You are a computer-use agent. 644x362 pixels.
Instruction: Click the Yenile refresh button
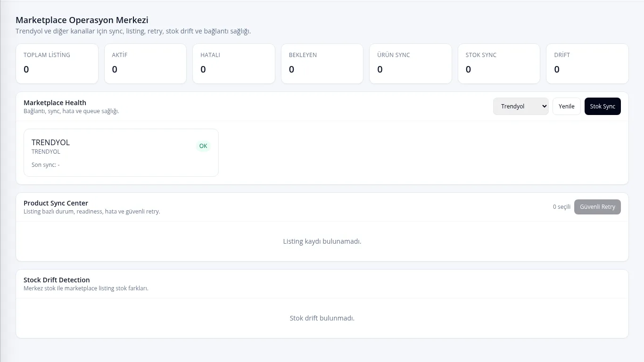point(567,106)
